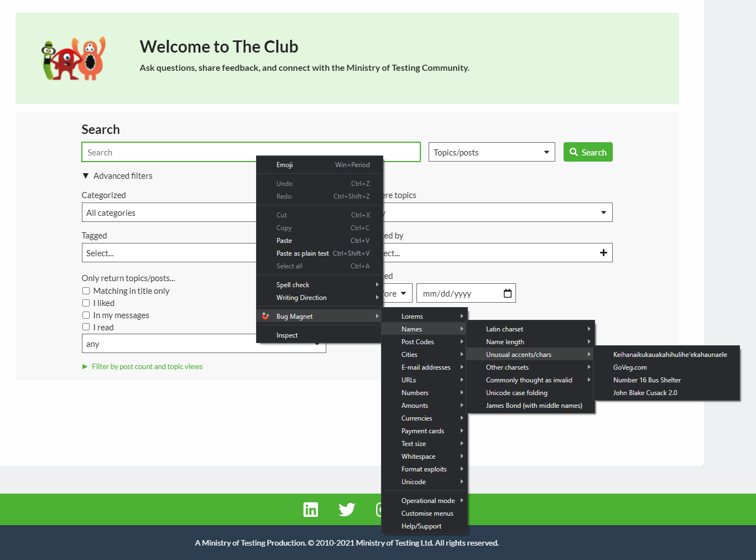
Task: Open the All categories dropdown
Action: [169, 212]
